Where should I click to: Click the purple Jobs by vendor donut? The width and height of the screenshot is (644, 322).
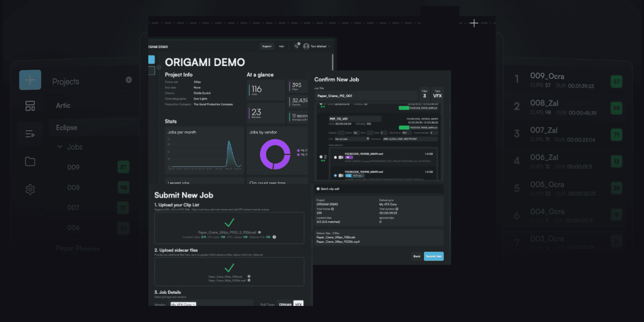pos(275,154)
